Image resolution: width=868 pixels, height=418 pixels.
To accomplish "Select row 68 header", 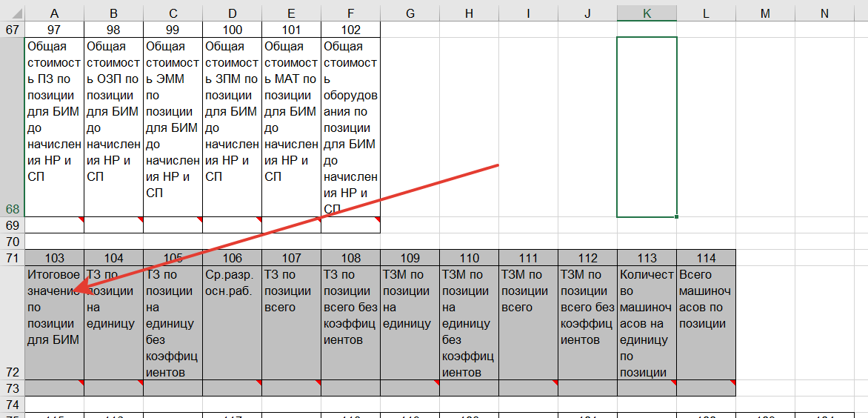I will pos(12,127).
